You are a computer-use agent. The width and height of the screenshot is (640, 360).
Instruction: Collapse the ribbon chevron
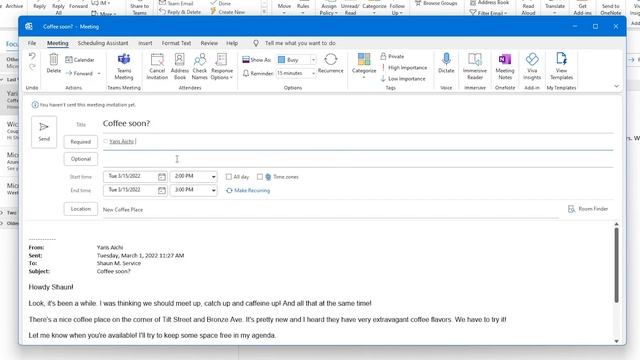616,86
